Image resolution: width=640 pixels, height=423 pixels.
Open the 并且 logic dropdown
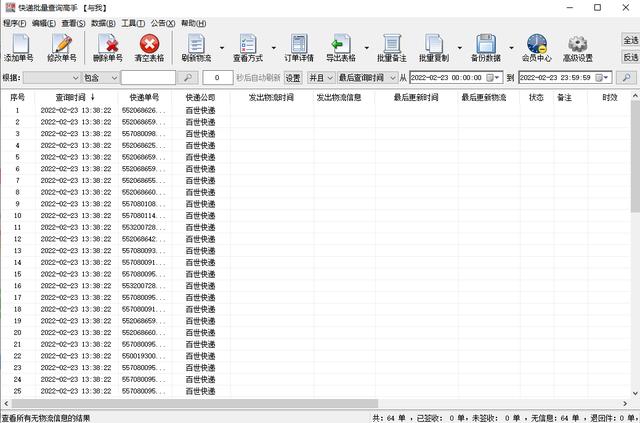click(x=321, y=78)
